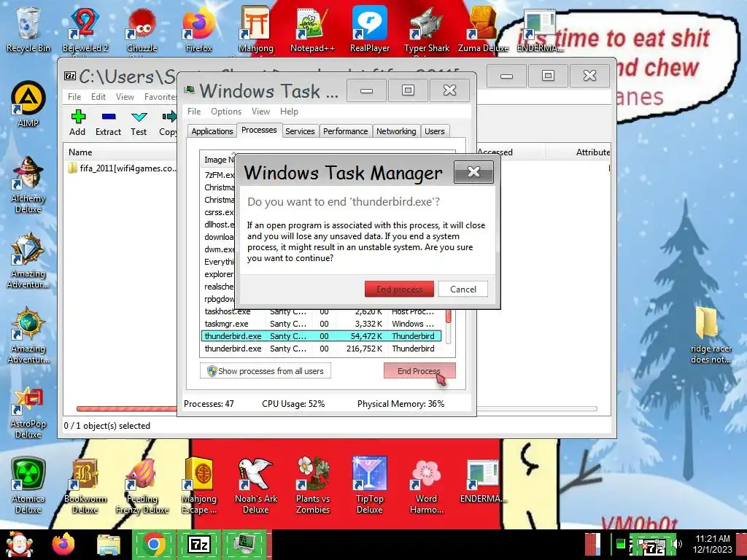This screenshot has height=560, width=747.
Task: Launch Noah's Ark Deluxe shortcut
Action: [x=256, y=486]
